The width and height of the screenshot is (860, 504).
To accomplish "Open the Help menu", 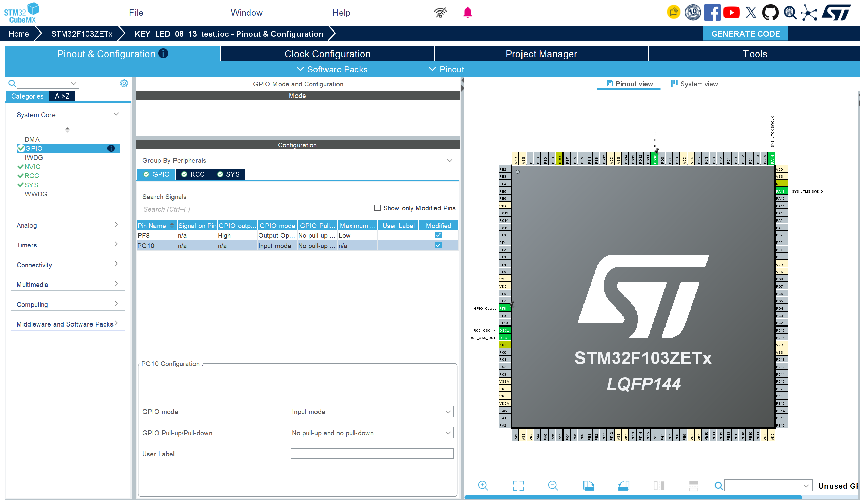I will pos(341,13).
